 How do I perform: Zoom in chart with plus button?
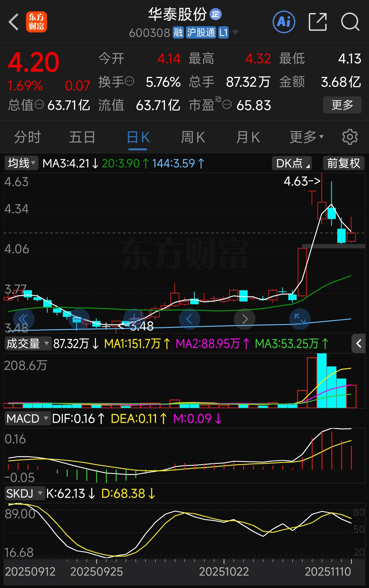click(x=134, y=319)
